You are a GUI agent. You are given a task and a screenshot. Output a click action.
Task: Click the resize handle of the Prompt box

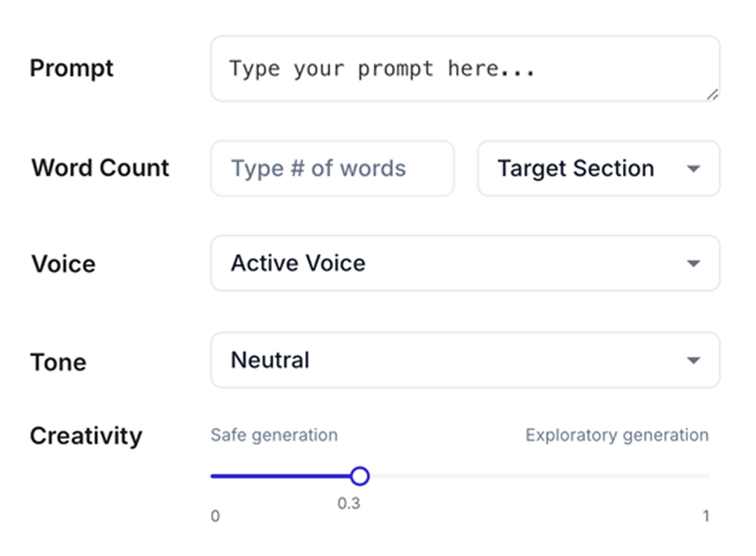click(x=712, y=94)
